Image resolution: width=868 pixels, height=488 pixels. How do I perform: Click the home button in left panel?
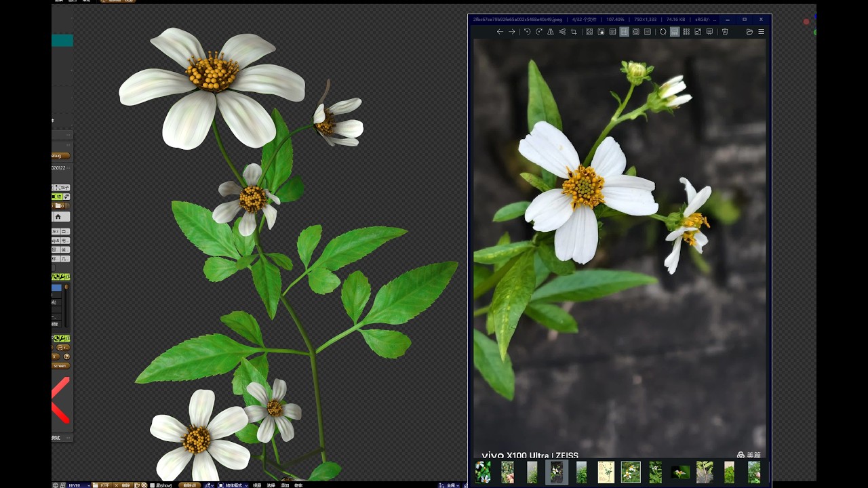coord(58,217)
